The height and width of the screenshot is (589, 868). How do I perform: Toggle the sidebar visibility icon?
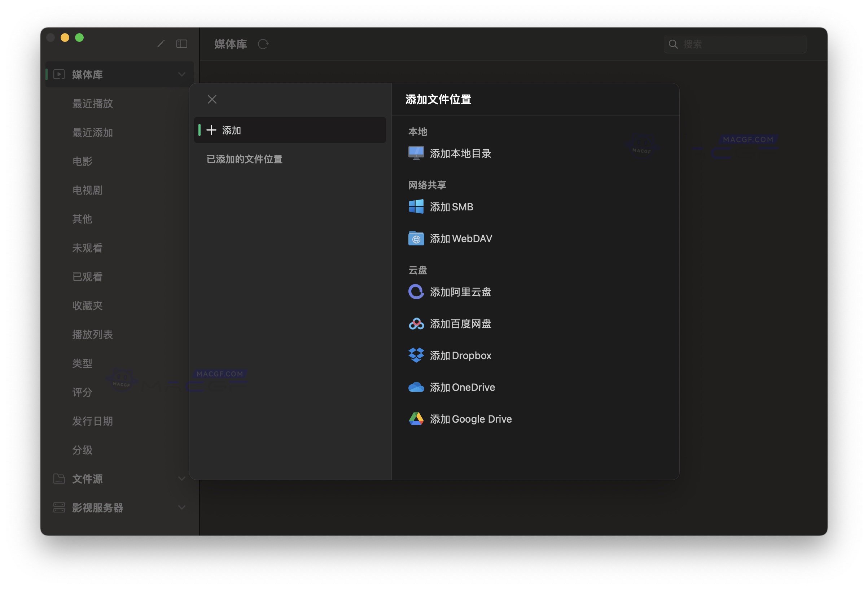click(181, 44)
